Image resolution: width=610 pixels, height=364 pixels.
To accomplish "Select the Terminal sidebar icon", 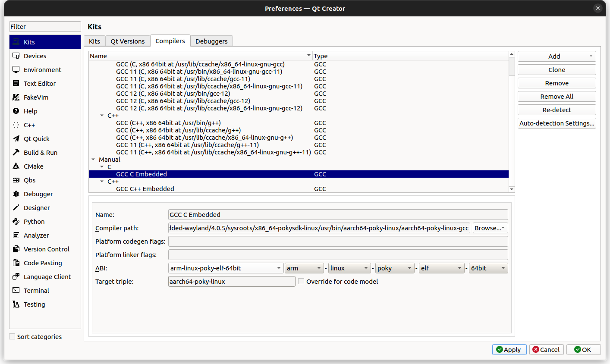I will [16, 290].
